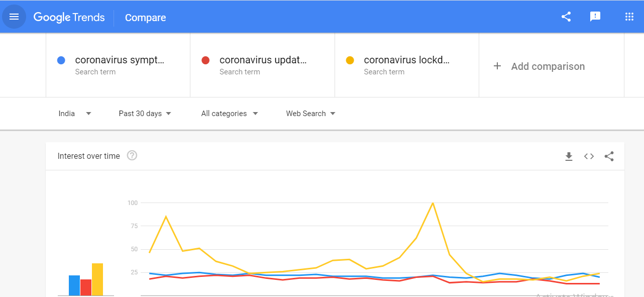Download the Interest over time chart

pyautogui.click(x=569, y=156)
